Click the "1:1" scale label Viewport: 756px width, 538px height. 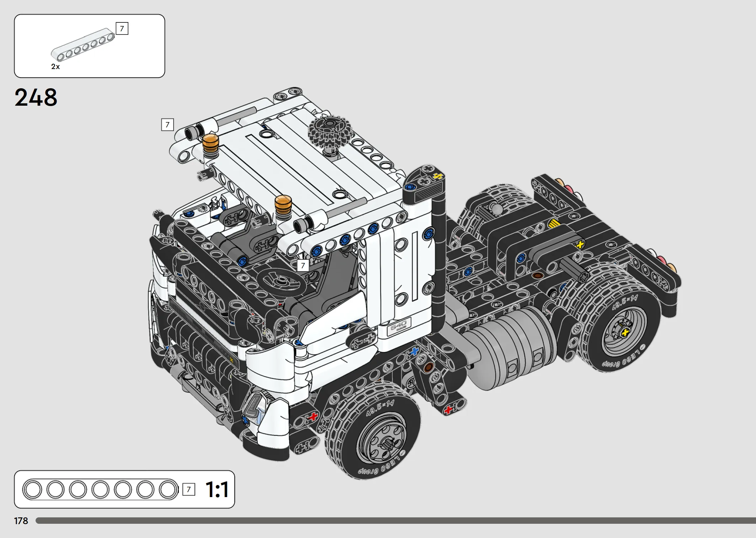(217, 490)
